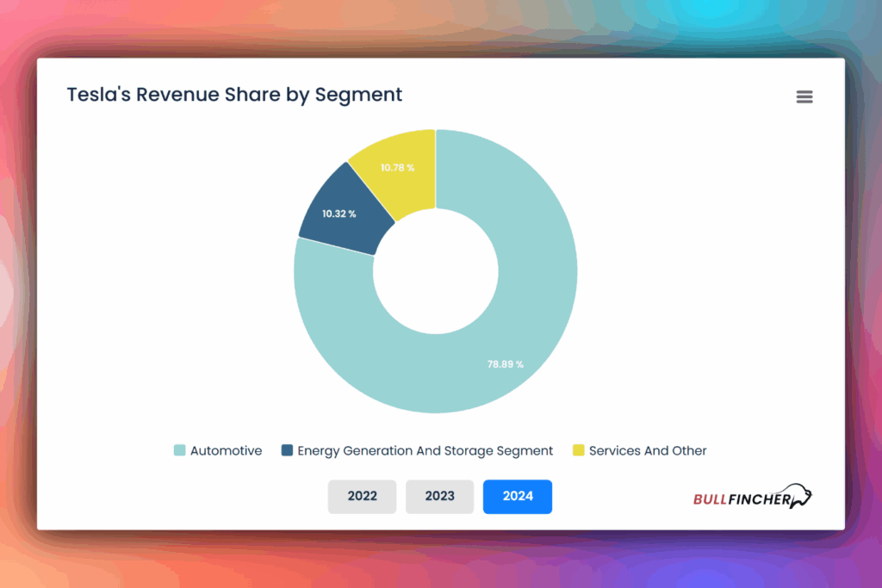The width and height of the screenshot is (882, 588).
Task: Open the chart hamburger menu
Action: pyautogui.click(x=804, y=96)
